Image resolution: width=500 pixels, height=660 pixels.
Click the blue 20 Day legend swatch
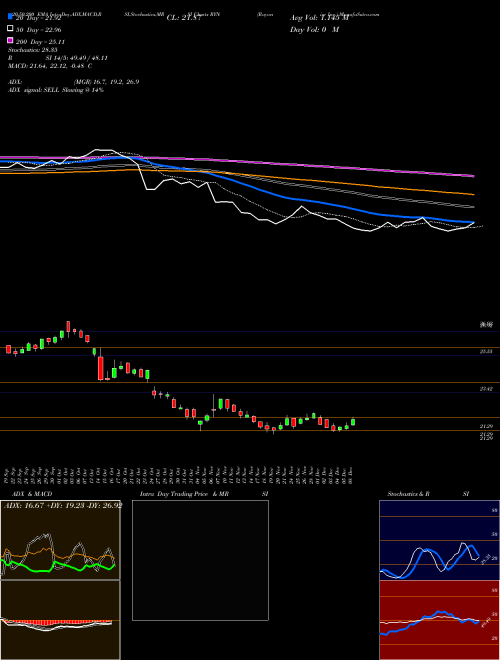10,17
